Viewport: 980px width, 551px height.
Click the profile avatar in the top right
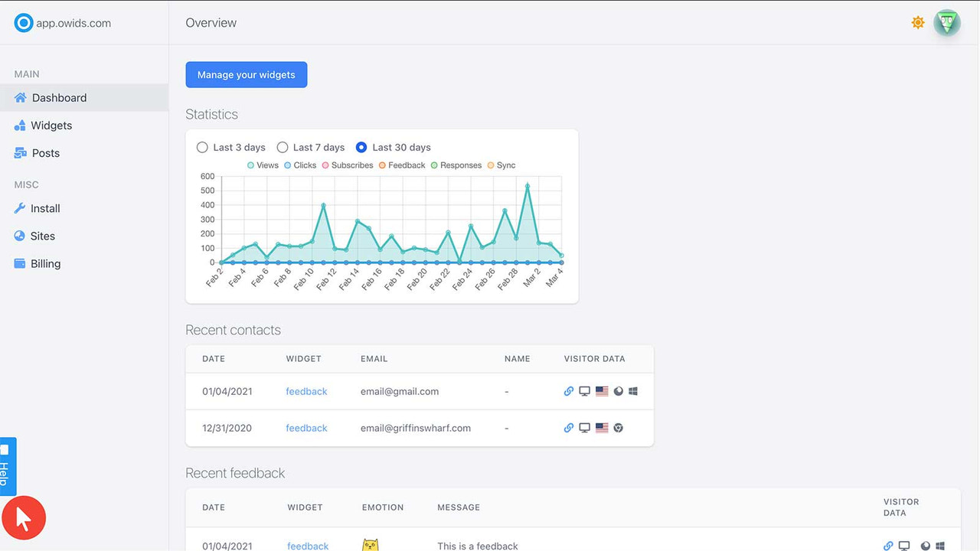pos(947,22)
